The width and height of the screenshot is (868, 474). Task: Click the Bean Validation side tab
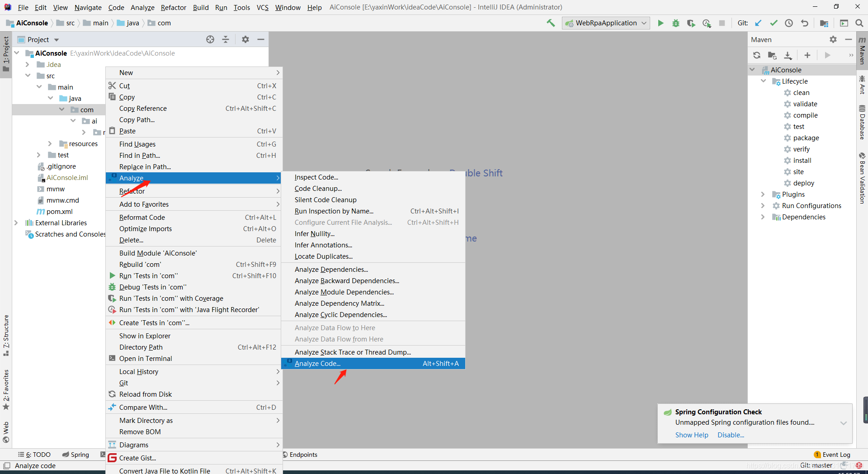pyautogui.click(x=862, y=178)
